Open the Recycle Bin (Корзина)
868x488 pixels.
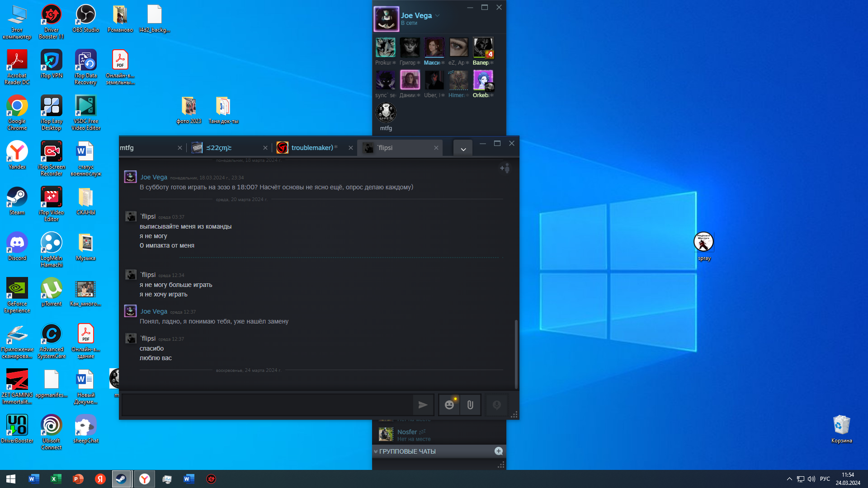click(x=842, y=429)
